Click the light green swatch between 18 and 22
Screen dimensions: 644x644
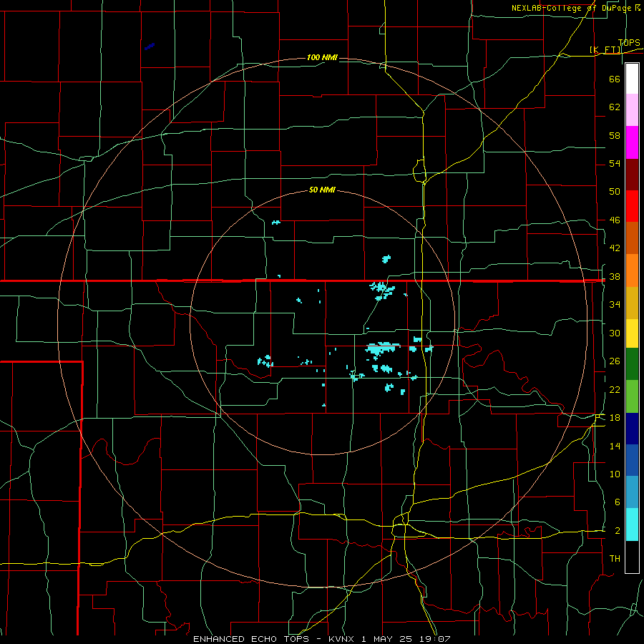(x=632, y=396)
